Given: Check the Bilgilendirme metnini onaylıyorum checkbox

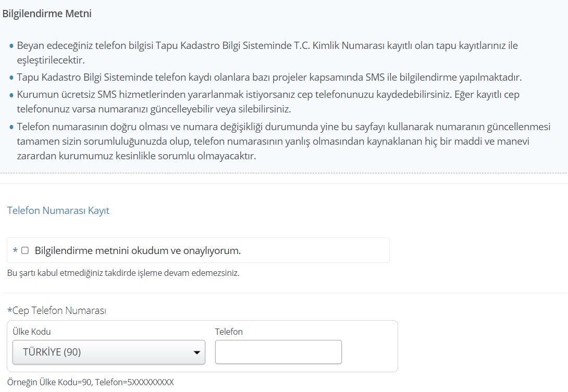Looking at the screenshot, I should 25,250.
